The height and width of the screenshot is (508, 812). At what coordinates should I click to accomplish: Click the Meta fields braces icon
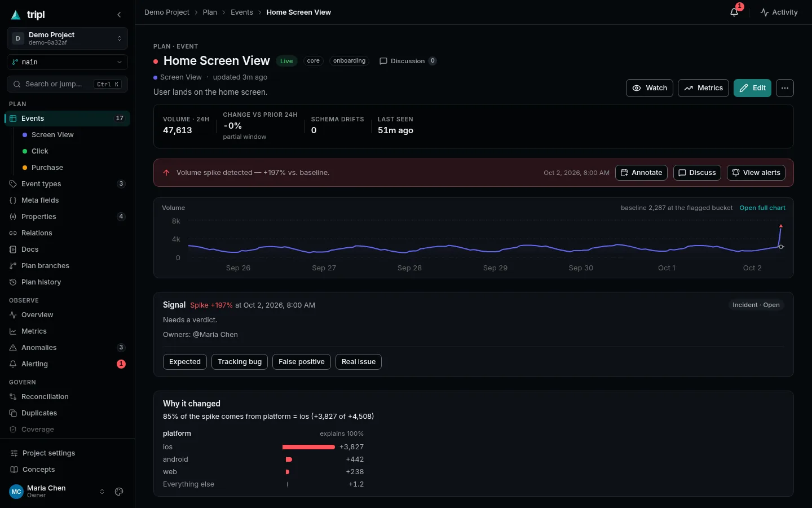tap(13, 200)
